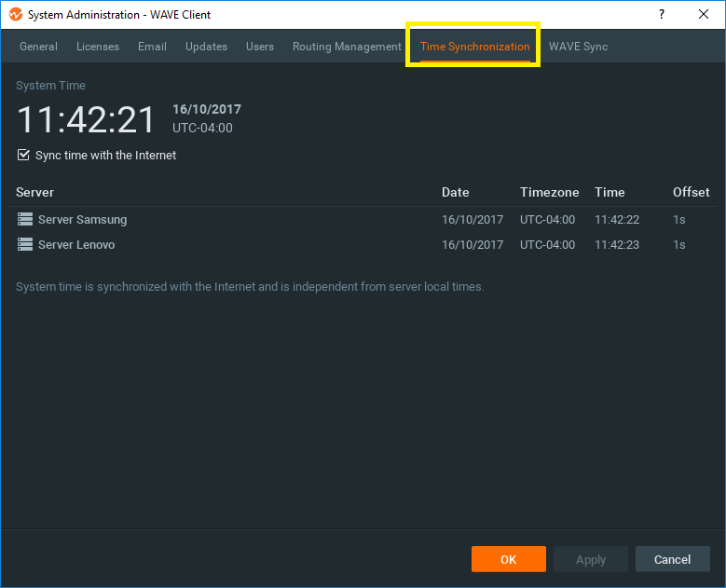The image size is (726, 588).
Task: Open the help question mark button
Action: (662, 14)
